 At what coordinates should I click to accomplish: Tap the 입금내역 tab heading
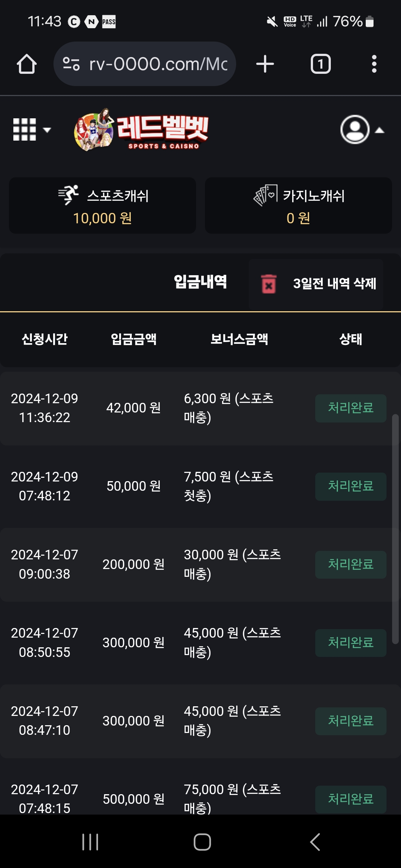(200, 282)
